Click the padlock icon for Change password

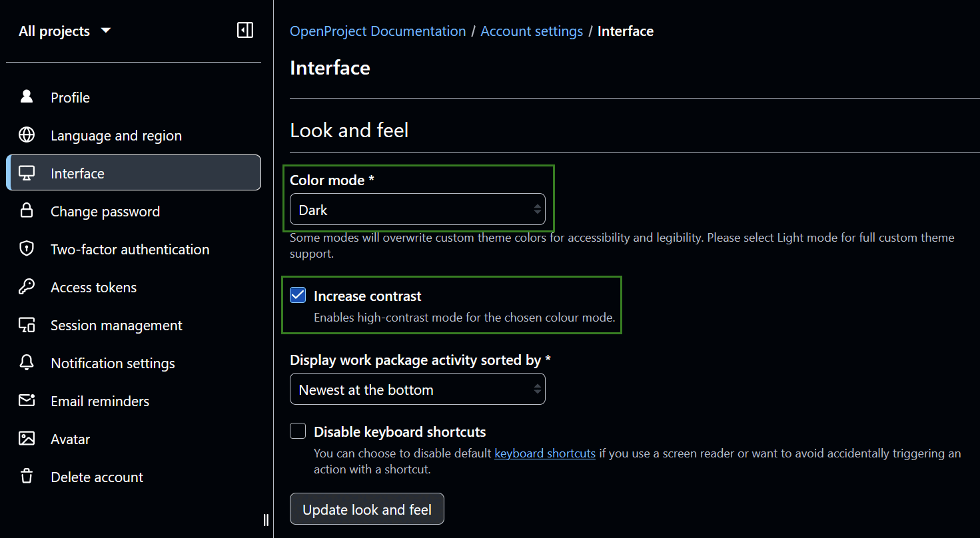pos(27,211)
